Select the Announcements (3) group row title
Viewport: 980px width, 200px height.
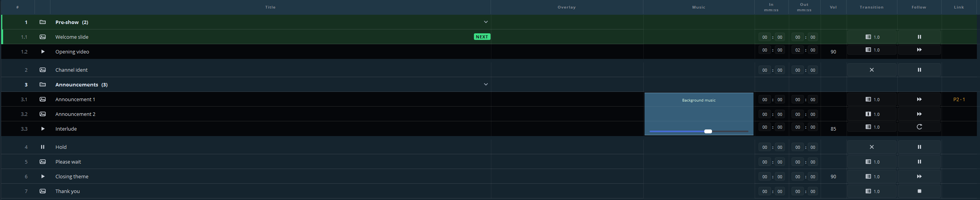pyautogui.click(x=81, y=84)
